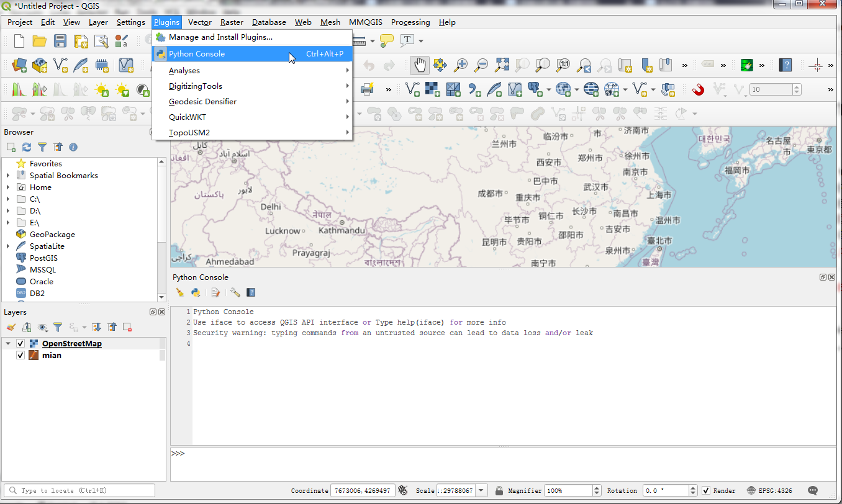Add a vector layer from the toolbar
842x504 pixels.
coord(412,89)
